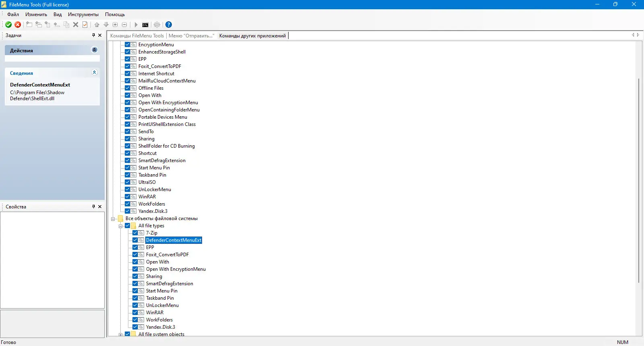Select the Internet Shortcut tree row
This screenshot has height=346, width=644.
coord(156,74)
